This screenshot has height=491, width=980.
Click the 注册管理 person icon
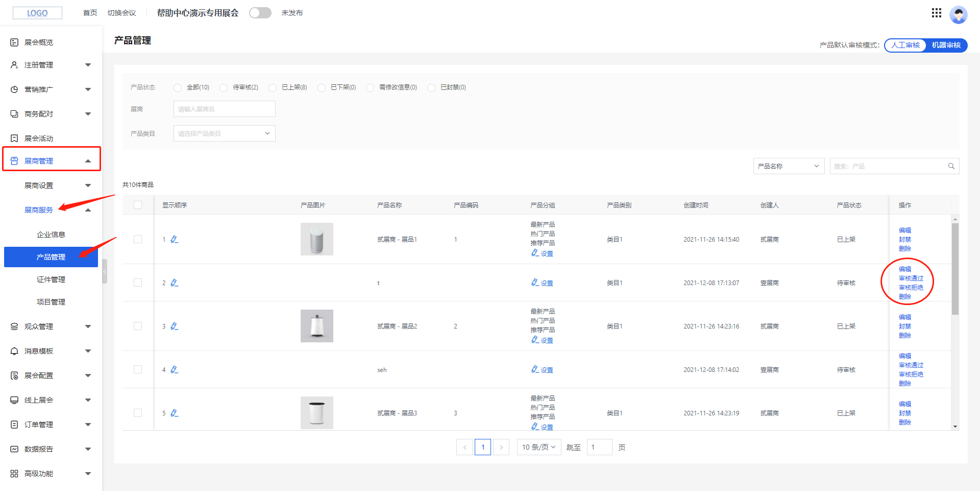14,65
